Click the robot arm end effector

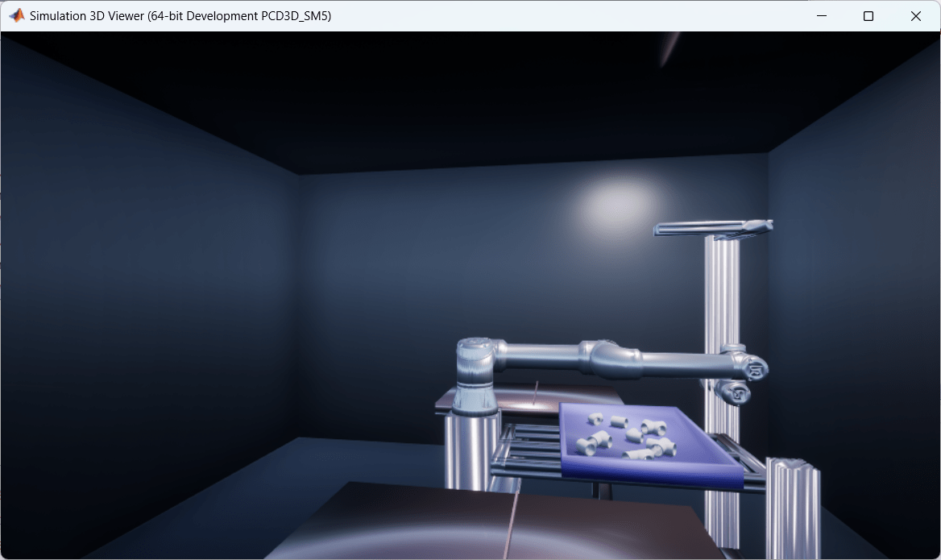[x=733, y=392]
